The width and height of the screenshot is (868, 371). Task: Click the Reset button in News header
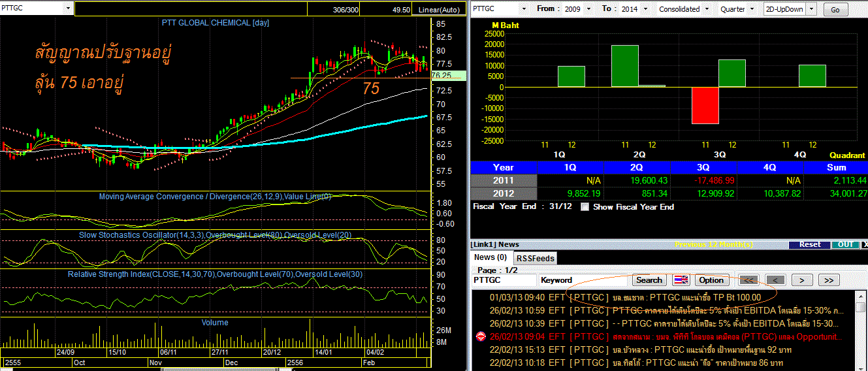pyautogui.click(x=809, y=244)
